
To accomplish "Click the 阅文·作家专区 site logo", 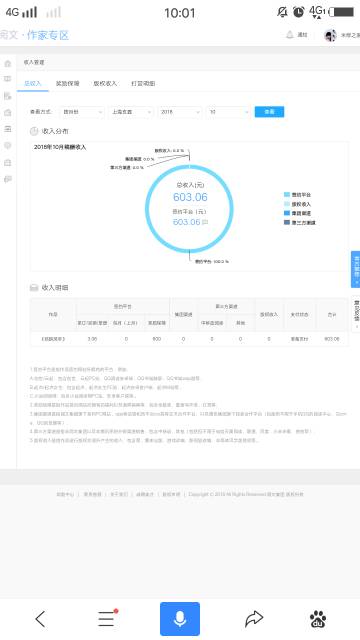I will 34,36.
